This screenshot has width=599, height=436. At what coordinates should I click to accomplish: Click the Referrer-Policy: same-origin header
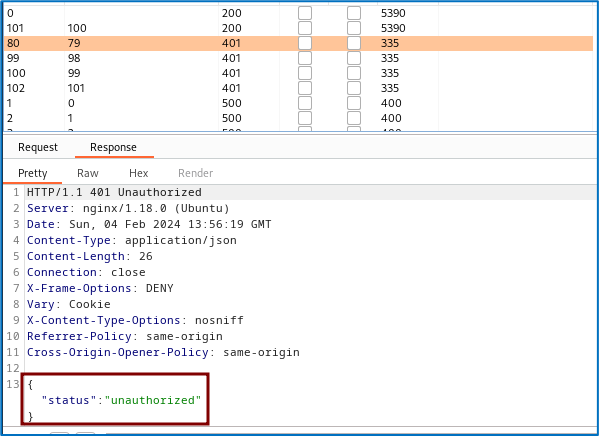[x=125, y=336]
